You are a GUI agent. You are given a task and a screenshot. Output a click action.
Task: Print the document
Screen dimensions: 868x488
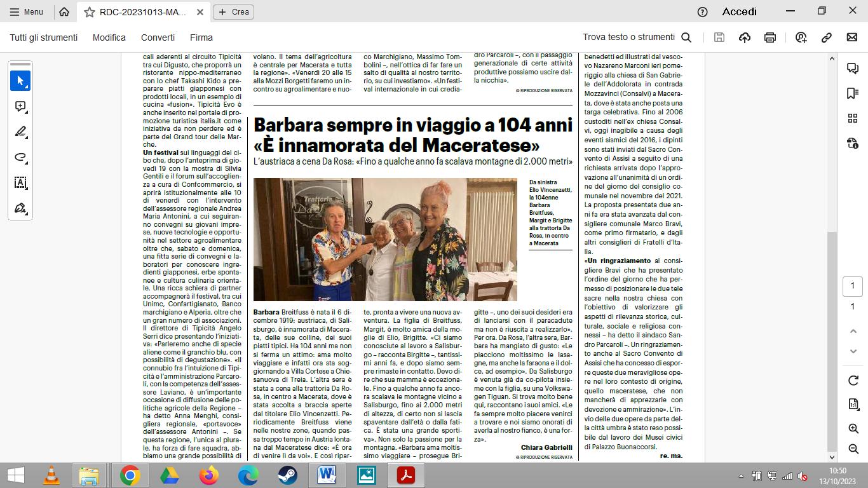(x=770, y=37)
